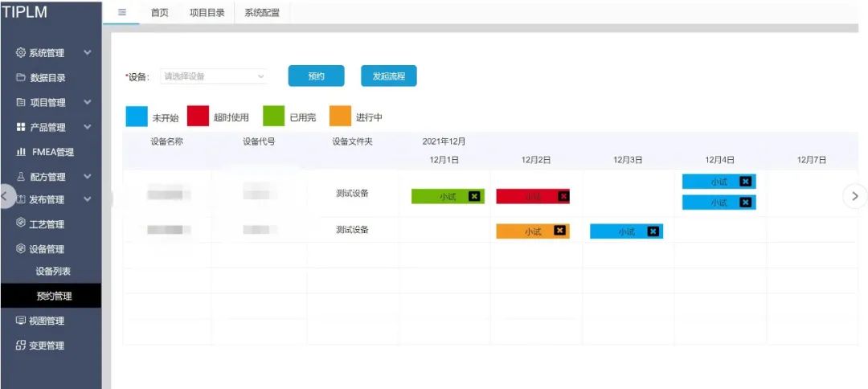Open 设备列表 in the sidebar
868x389 pixels.
(53, 272)
